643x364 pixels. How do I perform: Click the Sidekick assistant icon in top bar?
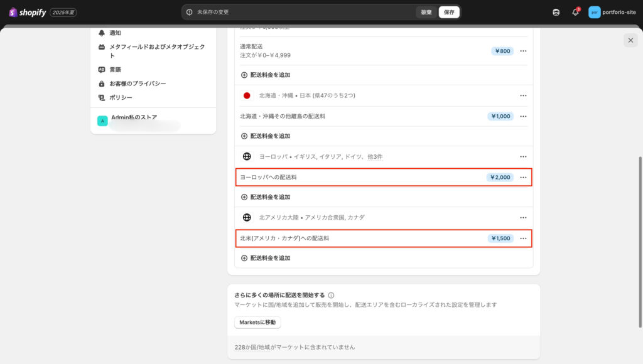tap(556, 12)
